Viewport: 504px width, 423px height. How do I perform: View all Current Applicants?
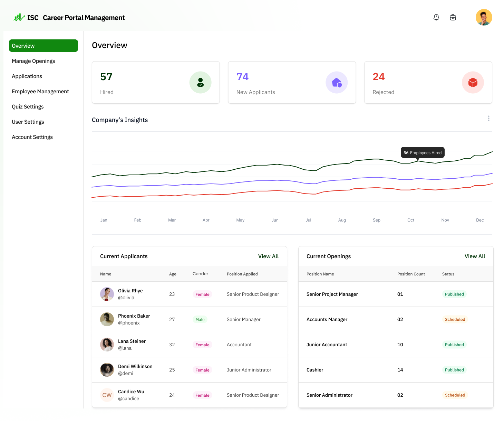268,256
